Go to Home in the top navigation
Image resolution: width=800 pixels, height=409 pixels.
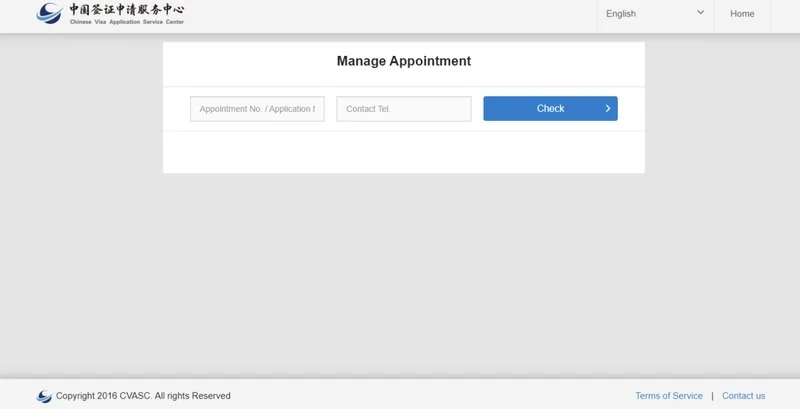(742, 14)
